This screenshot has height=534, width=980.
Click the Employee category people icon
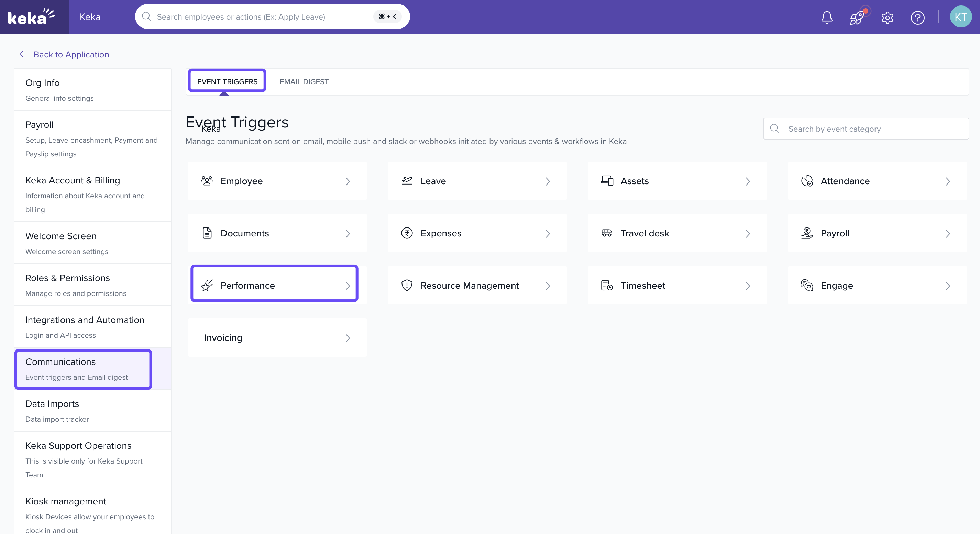pos(207,181)
